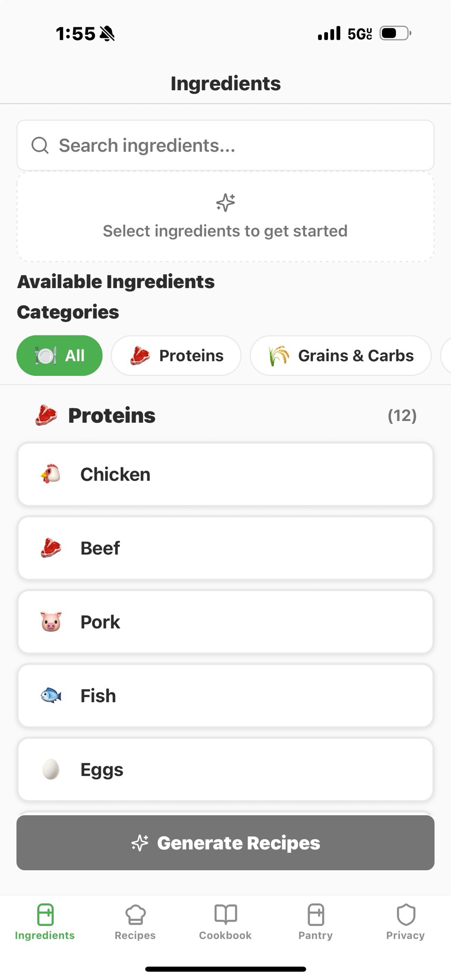Tap the search magnifier icon

pyautogui.click(x=40, y=145)
